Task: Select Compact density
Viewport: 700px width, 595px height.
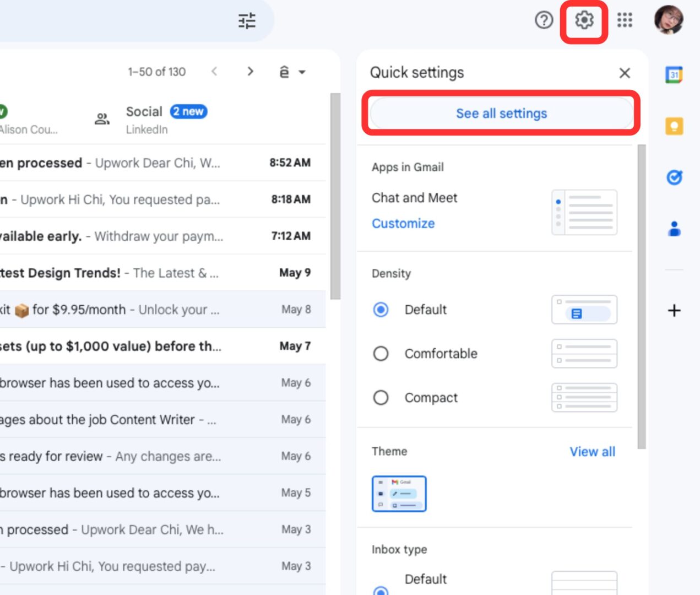Action: point(381,397)
